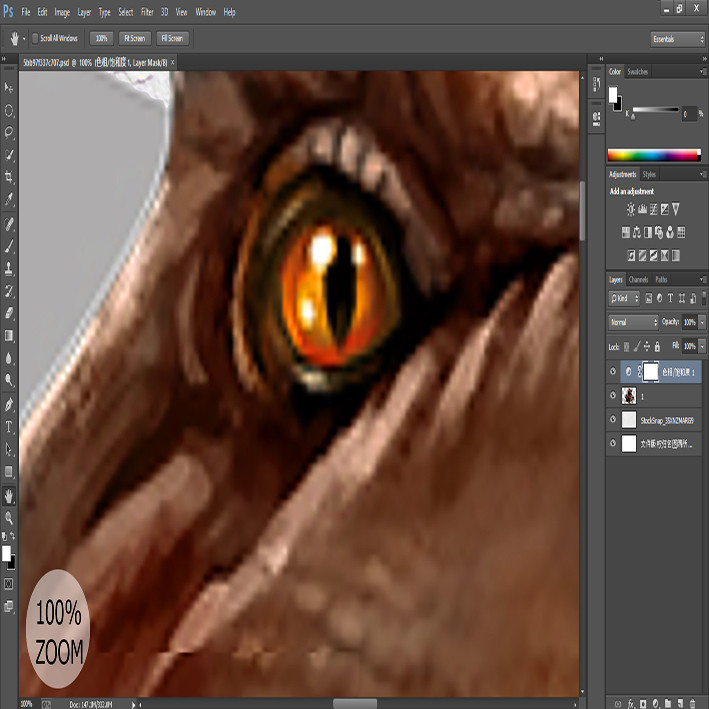Hide layer named 1
709x709 pixels.
613,395
